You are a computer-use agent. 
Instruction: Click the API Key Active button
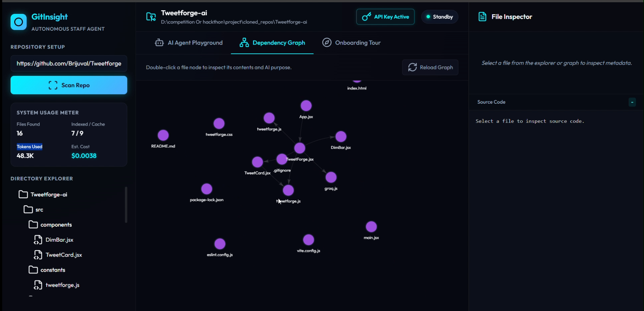385,17
